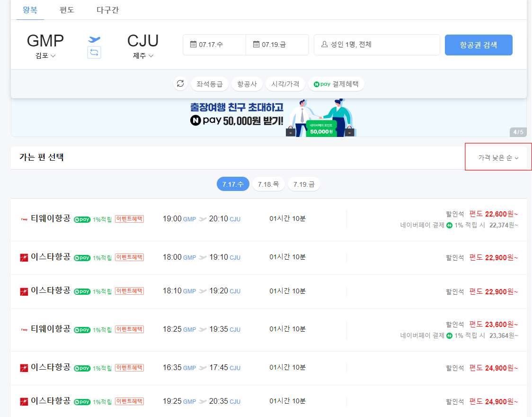Select the 7.17.수 date pill
The height and width of the screenshot is (417, 532).
pyautogui.click(x=233, y=184)
